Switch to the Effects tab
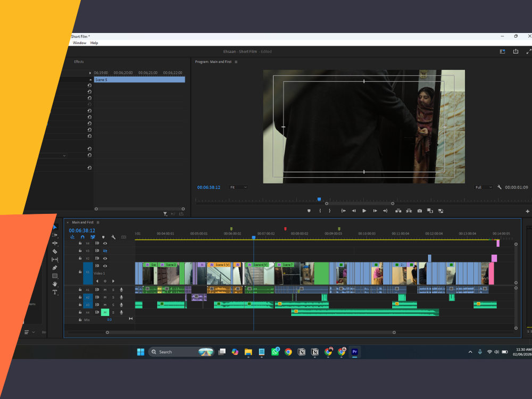 79,62
